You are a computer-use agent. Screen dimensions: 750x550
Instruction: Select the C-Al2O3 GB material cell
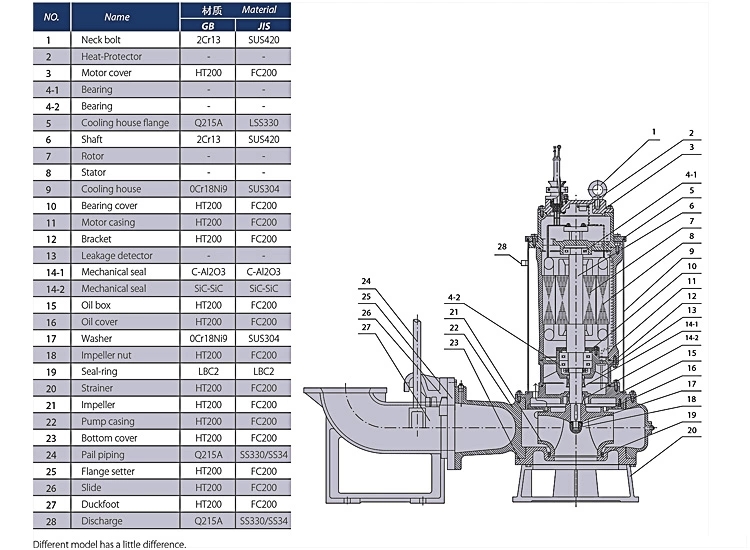[209, 272]
